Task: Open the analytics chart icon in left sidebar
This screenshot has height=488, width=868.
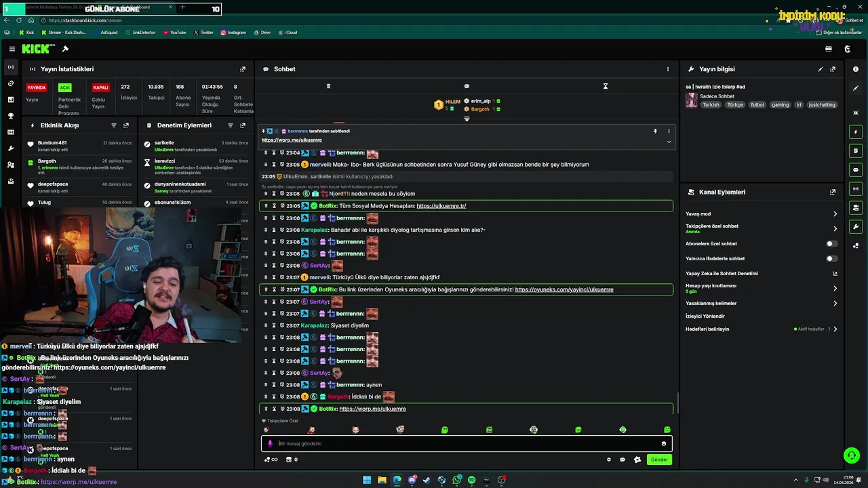Action: point(10,100)
